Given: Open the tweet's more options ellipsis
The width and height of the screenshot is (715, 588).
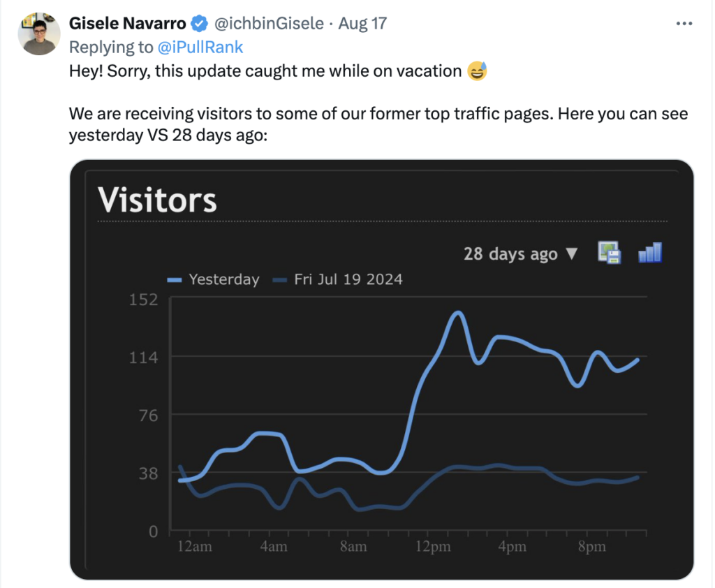Looking at the screenshot, I should pos(684,24).
